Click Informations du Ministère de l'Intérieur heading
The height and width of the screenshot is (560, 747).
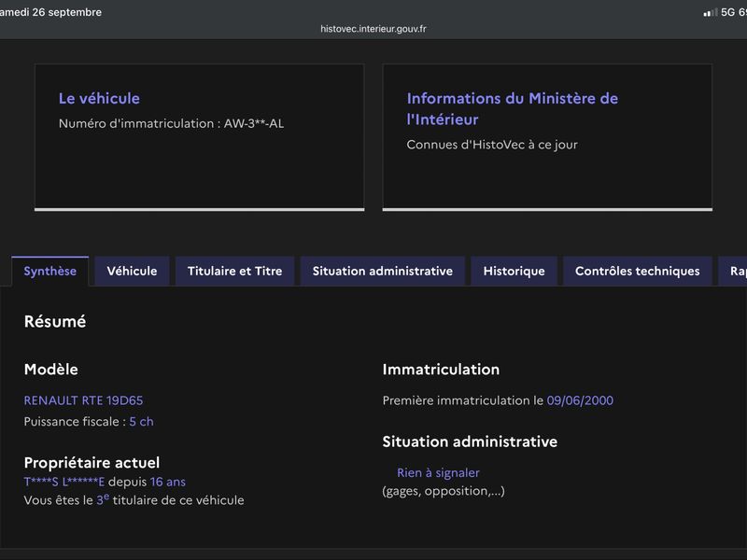pos(512,108)
